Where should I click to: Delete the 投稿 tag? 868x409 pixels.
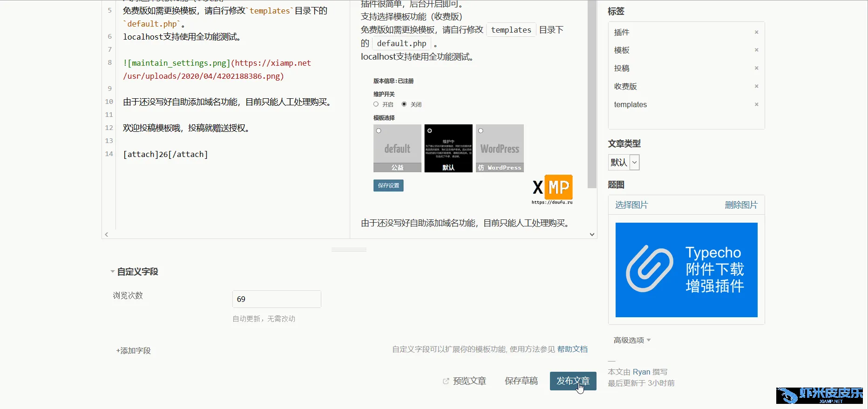pyautogui.click(x=756, y=68)
